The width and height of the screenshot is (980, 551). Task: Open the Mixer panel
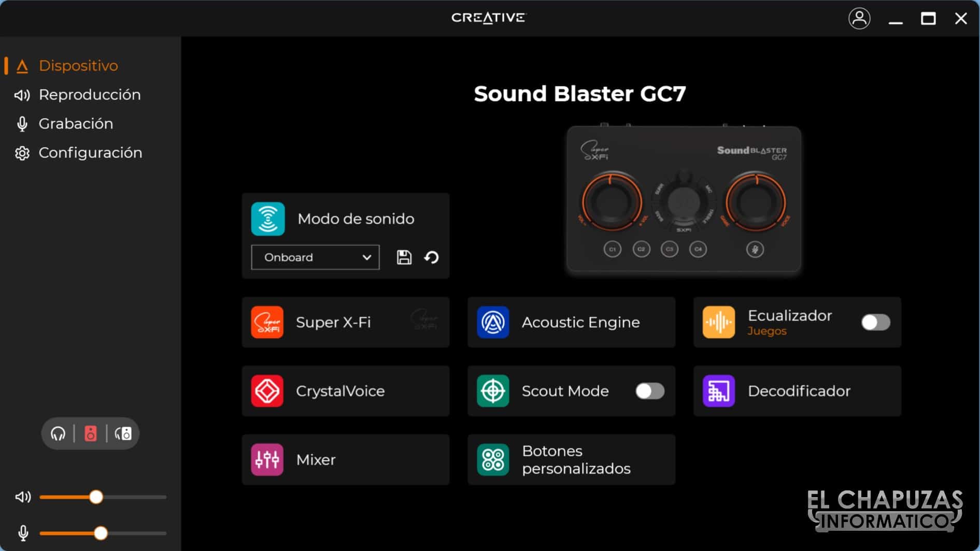coord(345,459)
